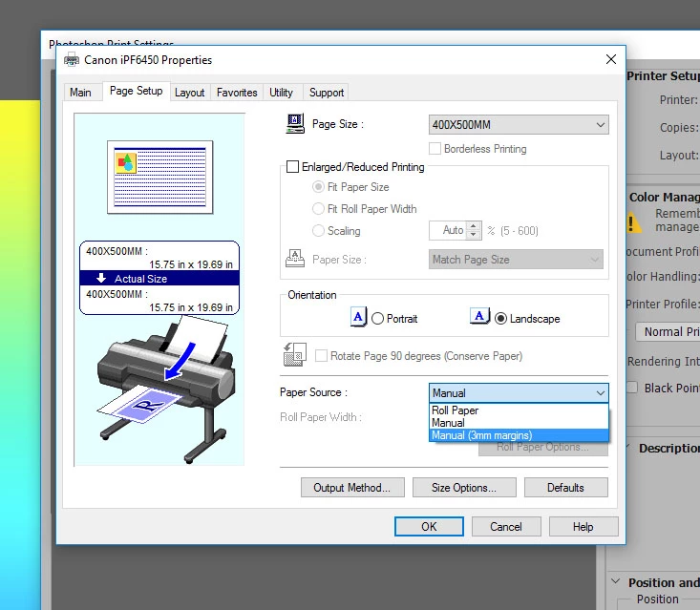
Task: Switch to the Favorites tab
Action: 237,93
